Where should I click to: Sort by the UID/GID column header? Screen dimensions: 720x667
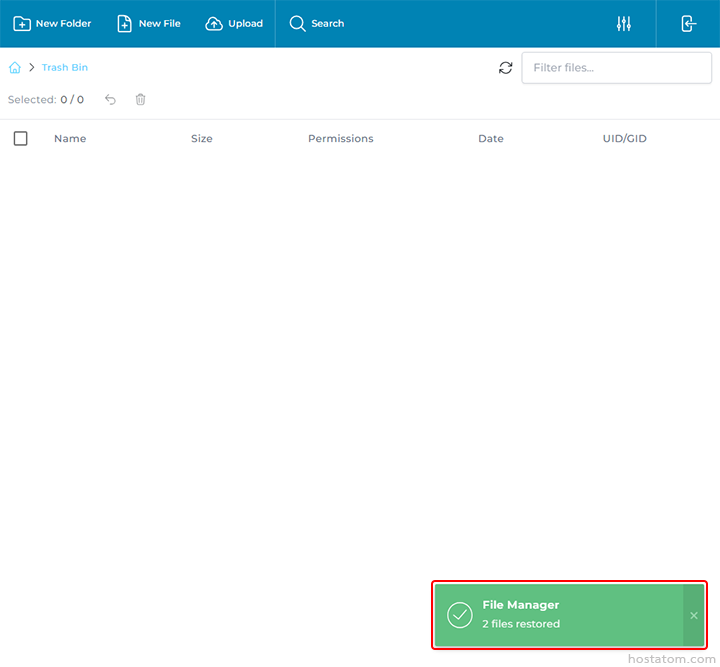coord(624,139)
